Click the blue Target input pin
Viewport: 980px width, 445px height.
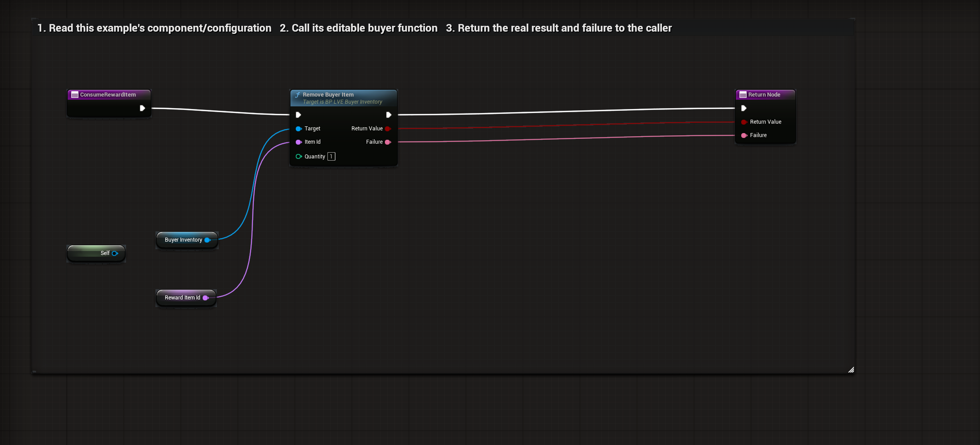click(299, 129)
